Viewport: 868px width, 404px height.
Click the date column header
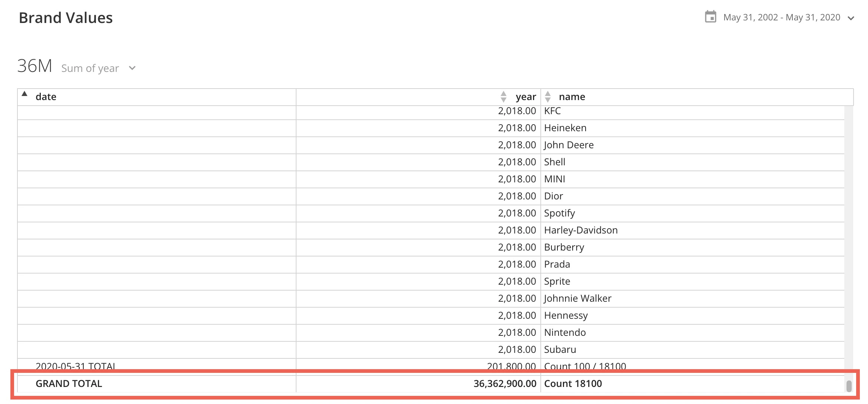46,97
